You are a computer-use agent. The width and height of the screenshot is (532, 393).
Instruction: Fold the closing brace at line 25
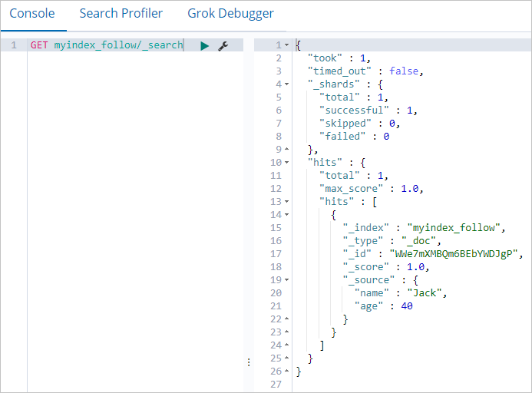tap(286, 358)
